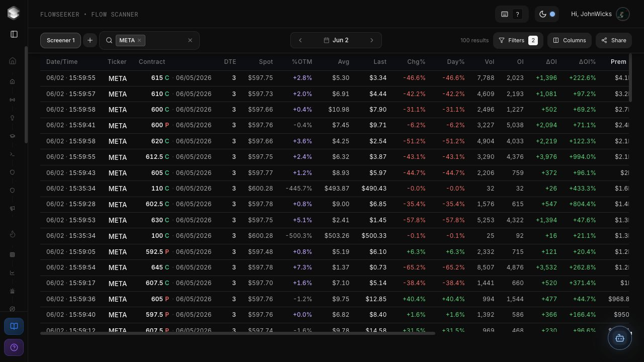Sort by Date/Time column header
644x362 pixels.
click(x=62, y=62)
